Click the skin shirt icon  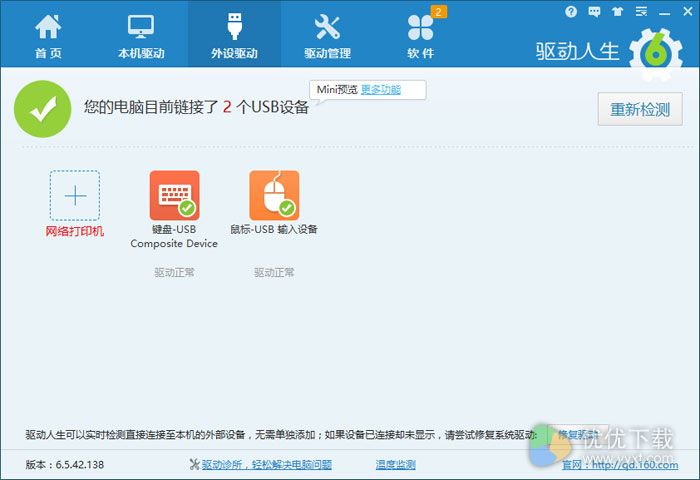[618, 12]
